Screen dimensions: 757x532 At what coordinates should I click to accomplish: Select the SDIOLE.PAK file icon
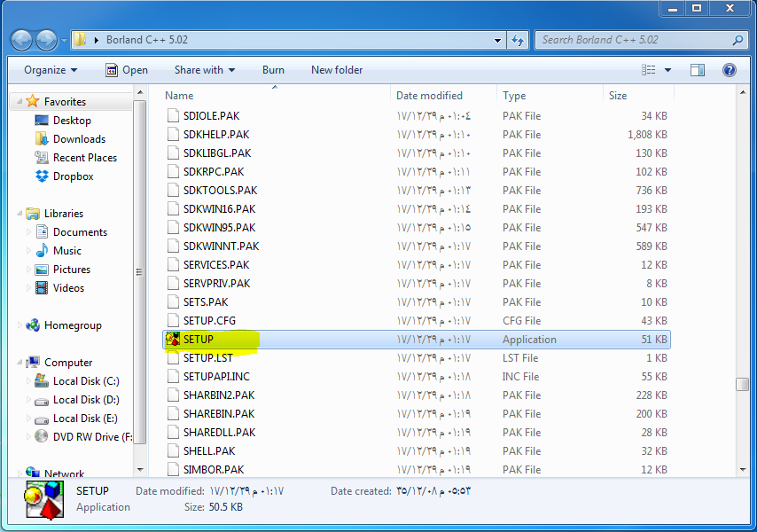click(173, 116)
